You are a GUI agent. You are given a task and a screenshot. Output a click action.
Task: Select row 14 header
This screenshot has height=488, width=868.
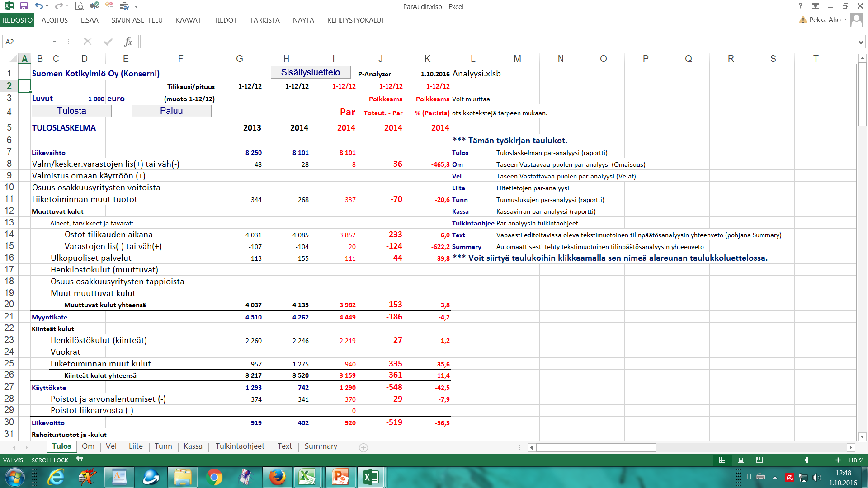coord(9,234)
